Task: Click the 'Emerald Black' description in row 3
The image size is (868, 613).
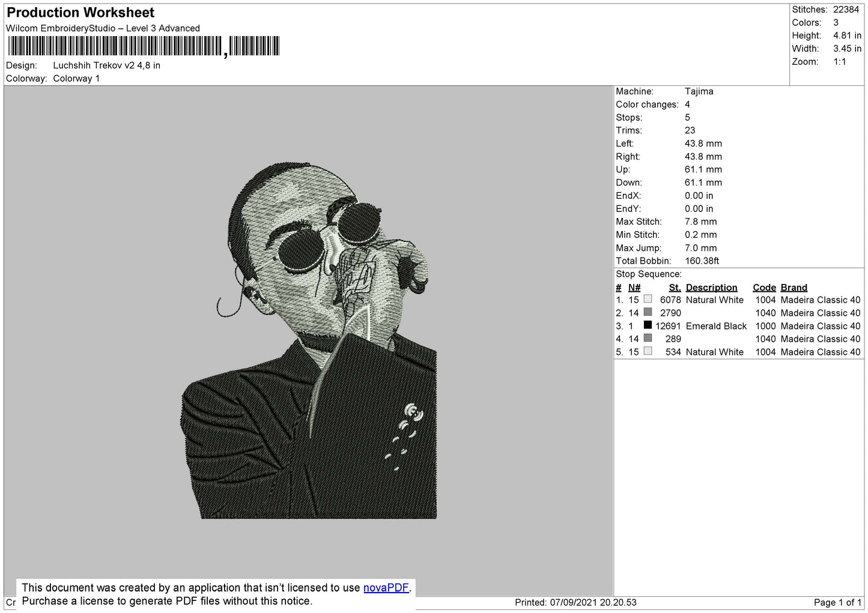Action: 716,326
